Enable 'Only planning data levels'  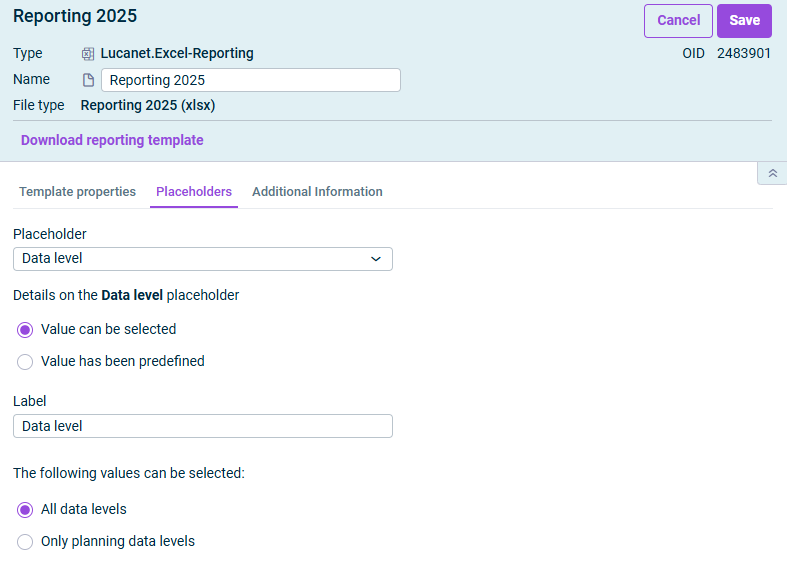(x=26, y=542)
